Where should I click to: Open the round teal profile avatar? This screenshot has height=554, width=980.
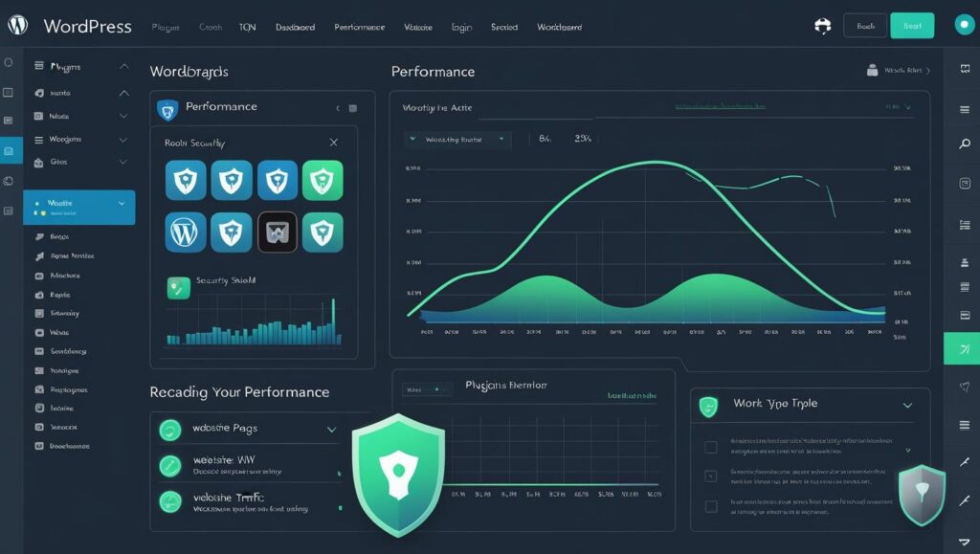point(965,25)
